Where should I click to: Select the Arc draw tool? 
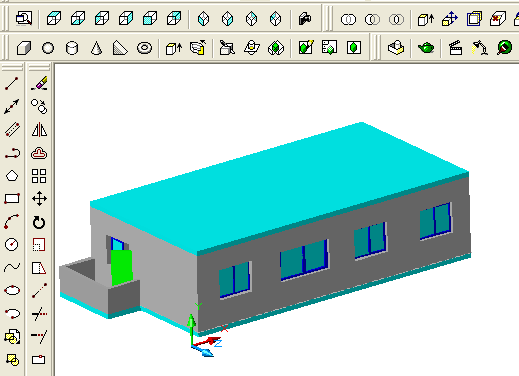pos(12,222)
